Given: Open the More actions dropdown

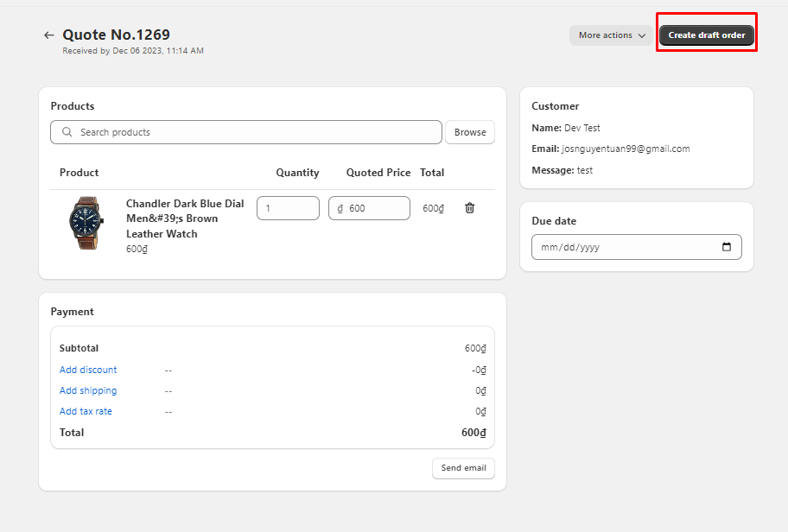Looking at the screenshot, I should click(x=611, y=35).
